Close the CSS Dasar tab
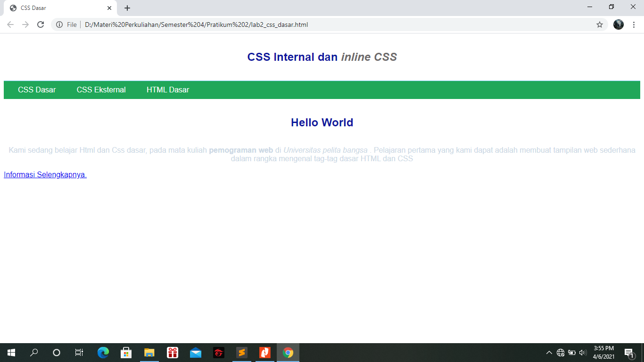The image size is (644, 362). 109,8
